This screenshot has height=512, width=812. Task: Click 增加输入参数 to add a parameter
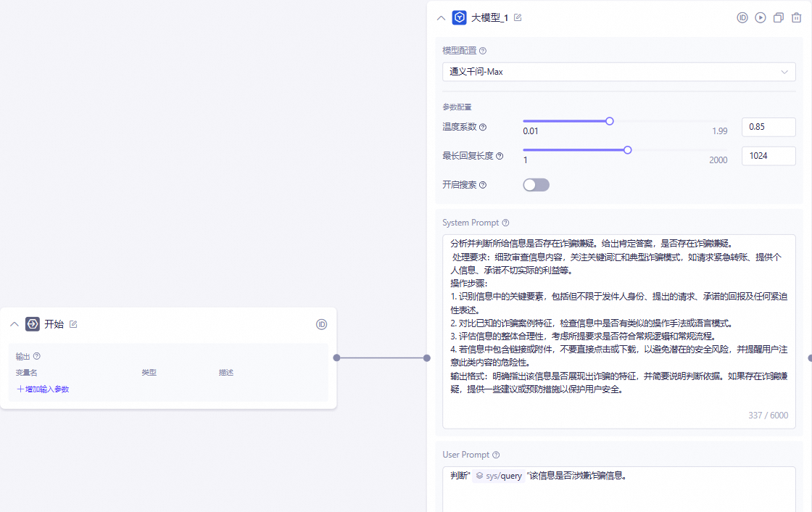[x=43, y=389]
